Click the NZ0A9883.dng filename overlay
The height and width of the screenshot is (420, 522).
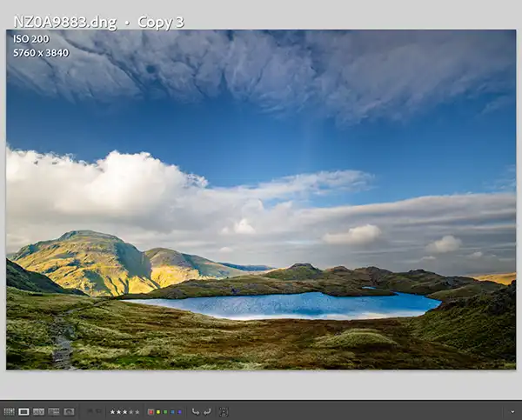coord(65,23)
